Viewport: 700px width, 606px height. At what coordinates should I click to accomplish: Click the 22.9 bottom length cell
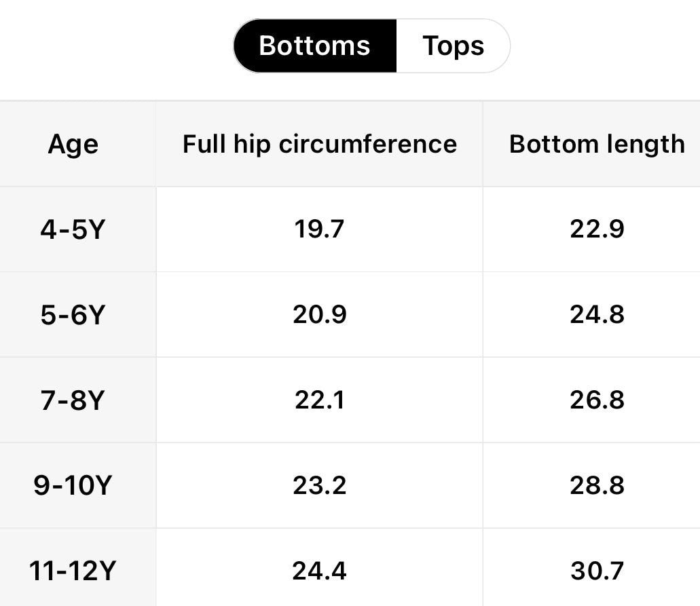[x=597, y=229]
